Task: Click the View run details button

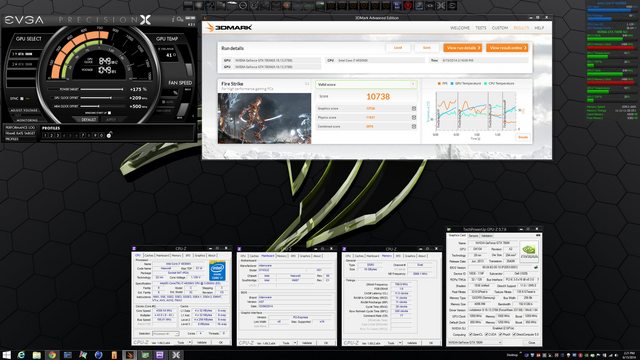Action: [462, 48]
